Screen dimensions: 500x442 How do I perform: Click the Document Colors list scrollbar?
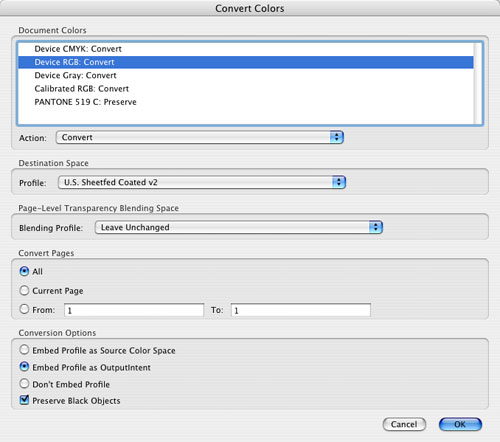[x=478, y=83]
